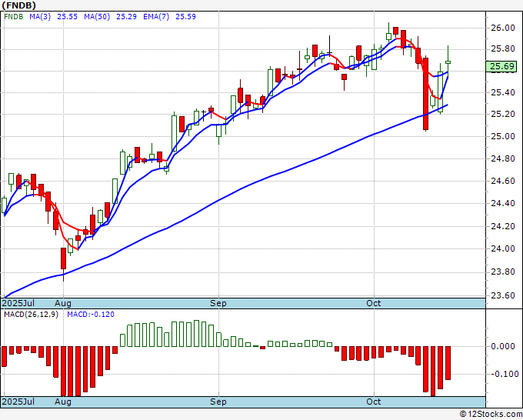Click the latest candlestick near 25.69

448,62
